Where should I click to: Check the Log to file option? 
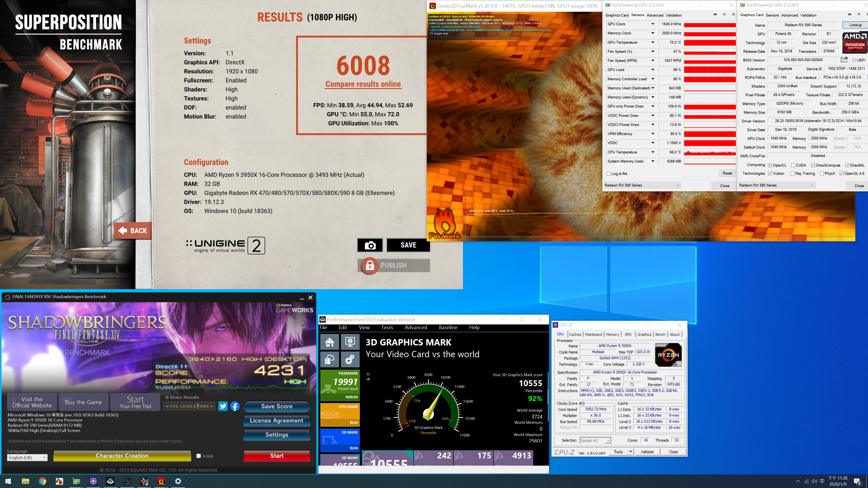[609, 174]
